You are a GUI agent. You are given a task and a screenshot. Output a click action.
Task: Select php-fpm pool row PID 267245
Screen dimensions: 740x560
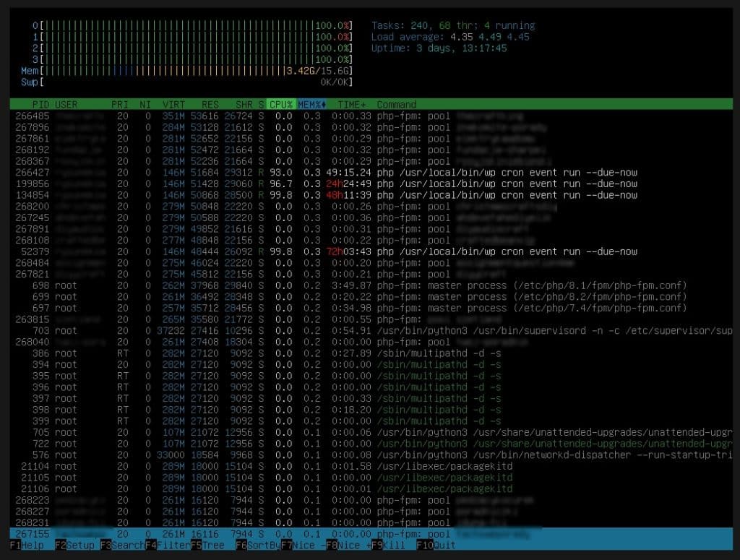point(371,217)
